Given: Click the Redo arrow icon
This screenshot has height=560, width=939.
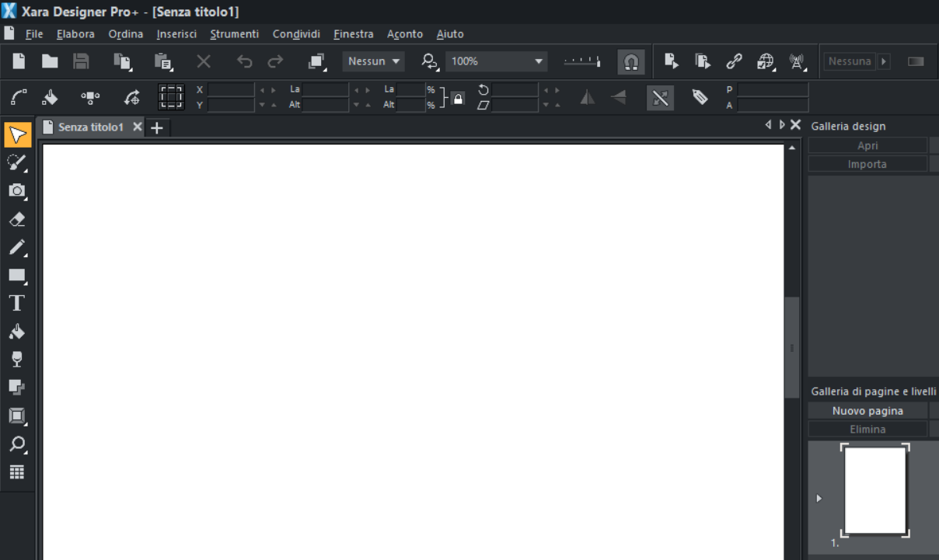Looking at the screenshot, I should pos(275,61).
